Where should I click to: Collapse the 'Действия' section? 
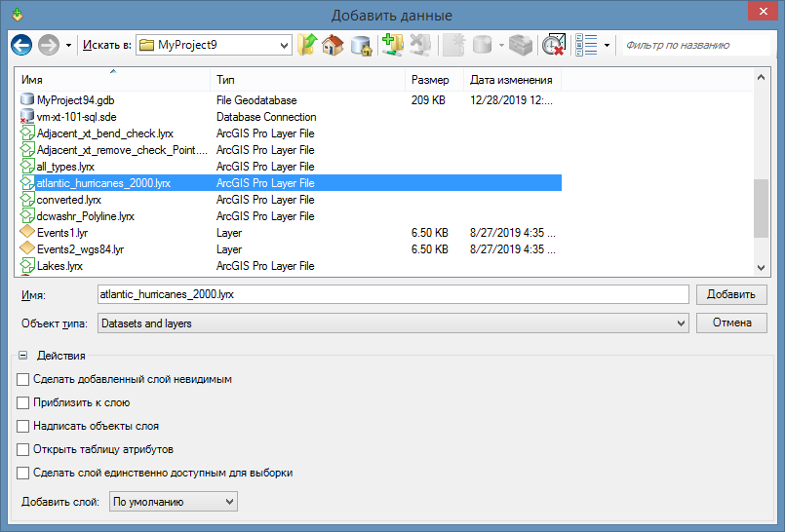click(22, 355)
